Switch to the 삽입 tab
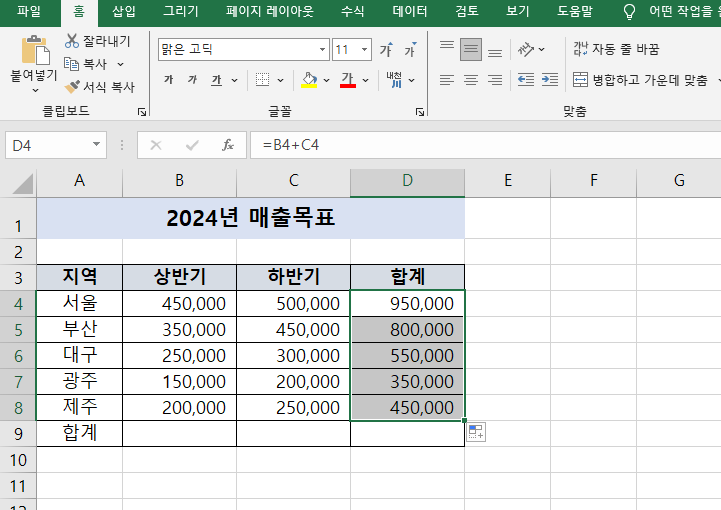 (x=124, y=11)
